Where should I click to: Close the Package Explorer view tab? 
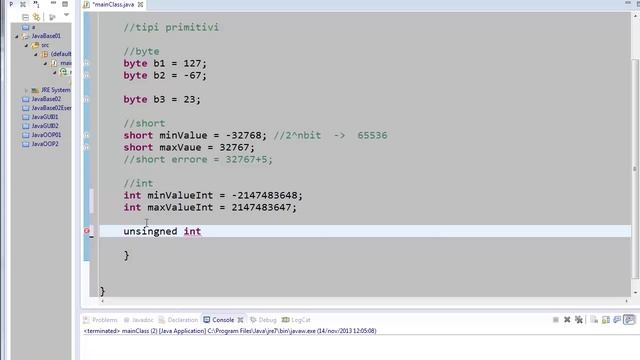23,4
